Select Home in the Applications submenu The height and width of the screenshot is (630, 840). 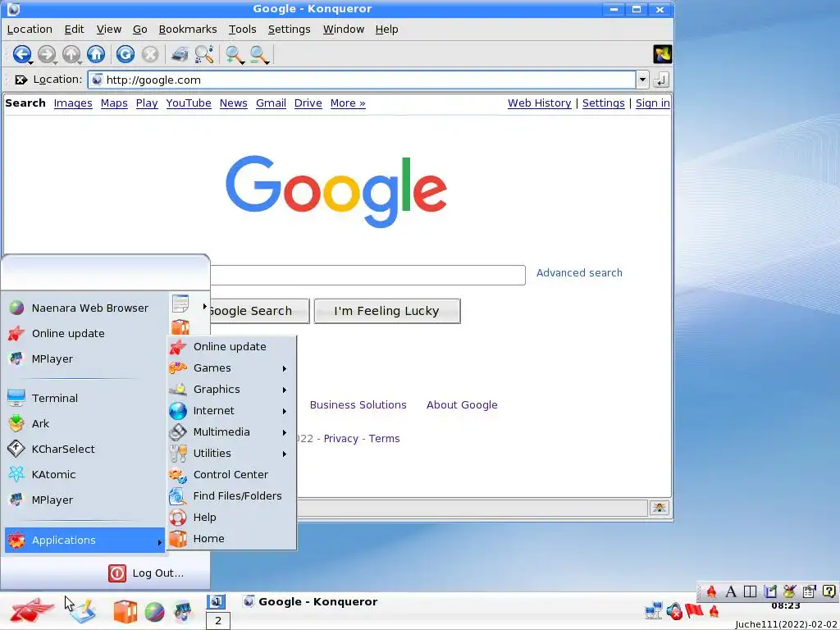point(231,539)
